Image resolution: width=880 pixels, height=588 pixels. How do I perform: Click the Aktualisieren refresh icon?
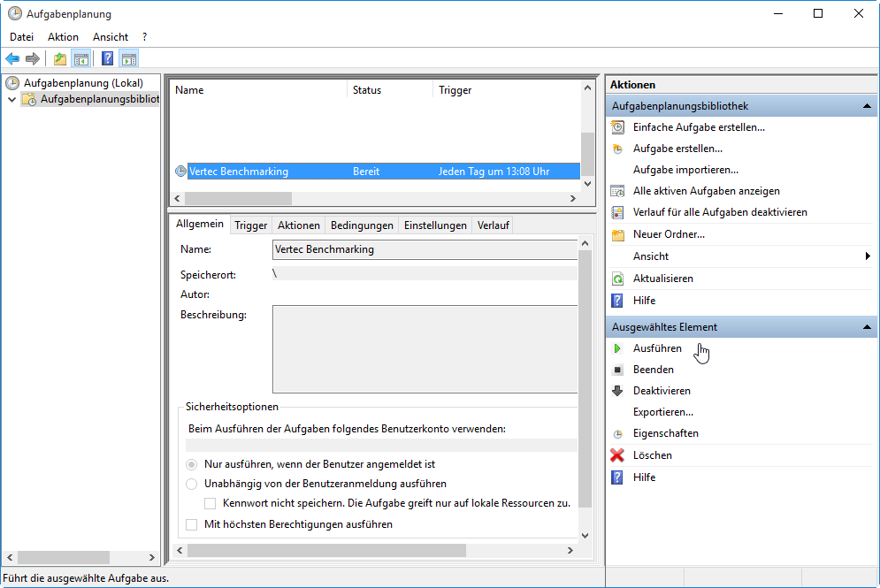click(x=617, y=279)
